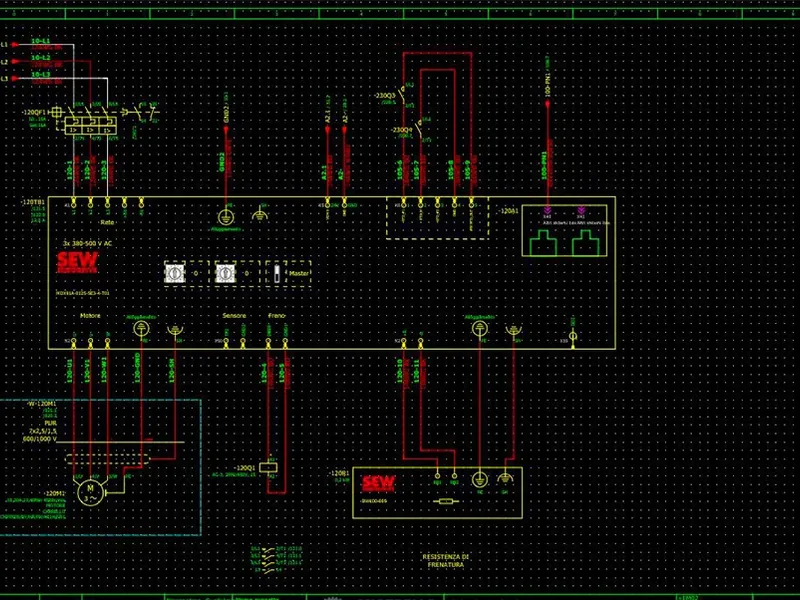This screenshot has width=800, height=600.
Task: Select the 100-PN1 interruption point arrow
Action: tap(547, 105)
